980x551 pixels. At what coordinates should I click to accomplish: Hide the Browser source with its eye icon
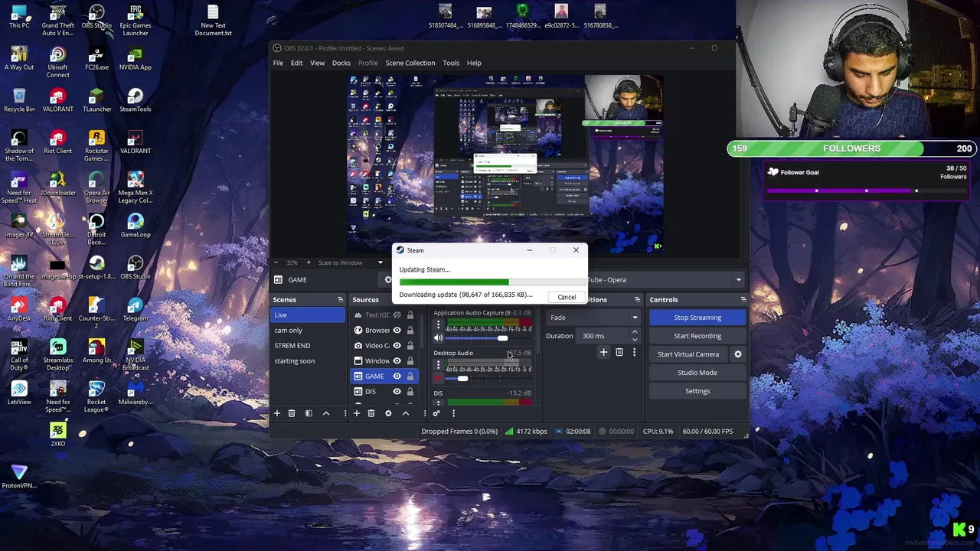point(397,331)
